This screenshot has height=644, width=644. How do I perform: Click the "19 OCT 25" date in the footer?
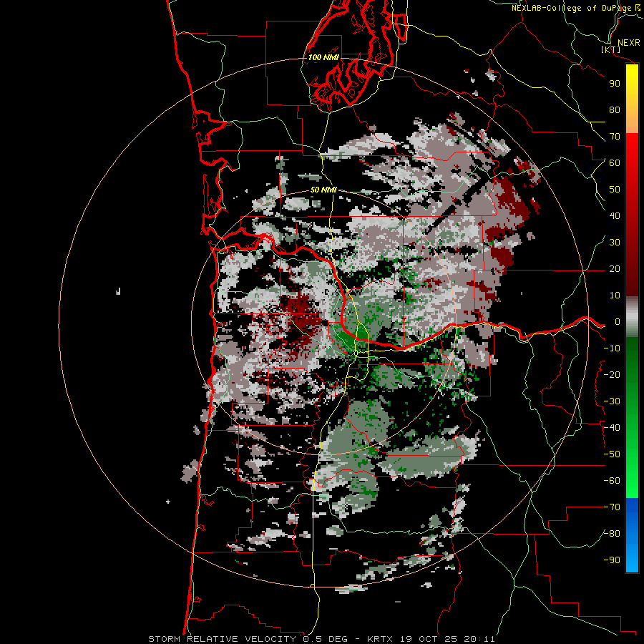[x=429, y=639]
